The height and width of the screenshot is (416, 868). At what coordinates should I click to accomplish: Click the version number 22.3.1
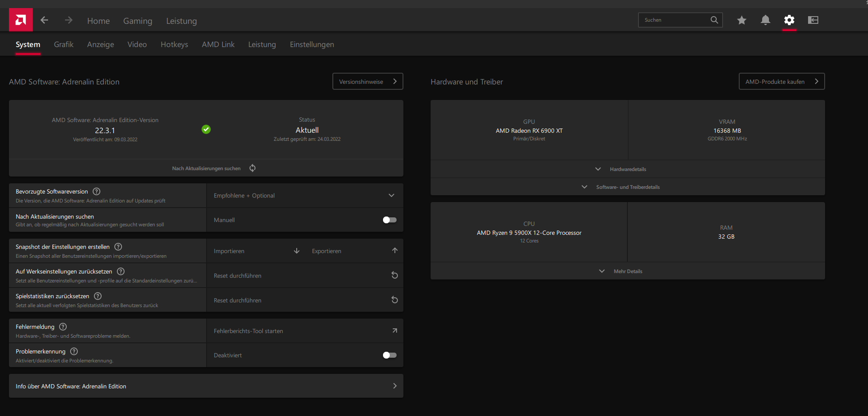pos(105,131)
